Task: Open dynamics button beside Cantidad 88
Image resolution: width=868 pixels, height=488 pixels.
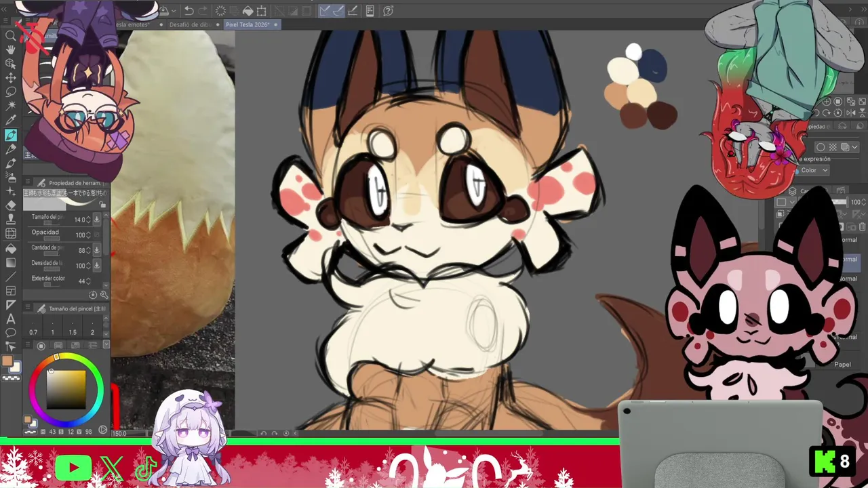Action: click(96, 250)
